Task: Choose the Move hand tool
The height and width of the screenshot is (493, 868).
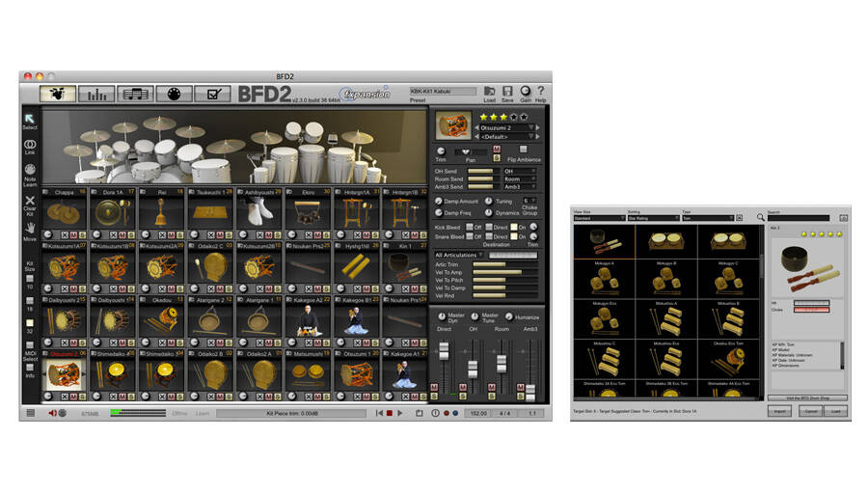Action: 30,228
